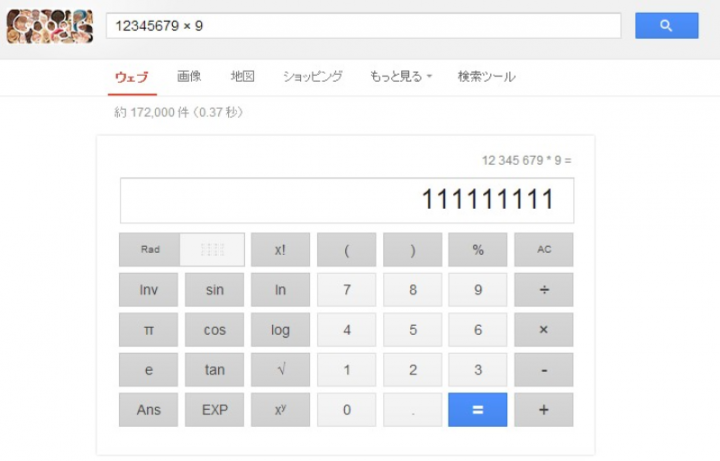Click the tan function key
This screenshot has height=461, width=720.
[x=214, y=370]
